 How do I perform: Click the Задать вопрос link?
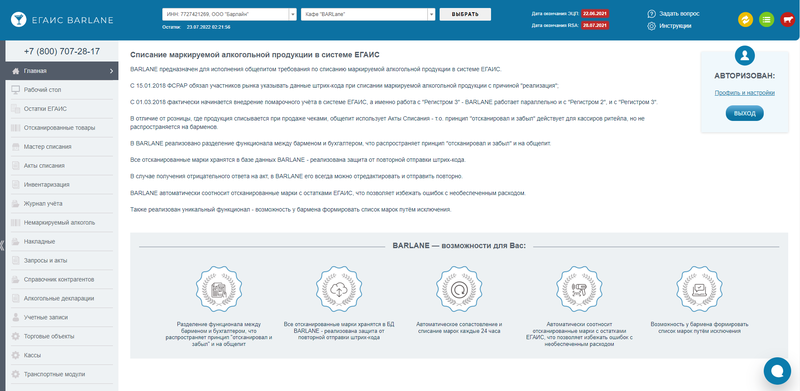click(679, 14)
